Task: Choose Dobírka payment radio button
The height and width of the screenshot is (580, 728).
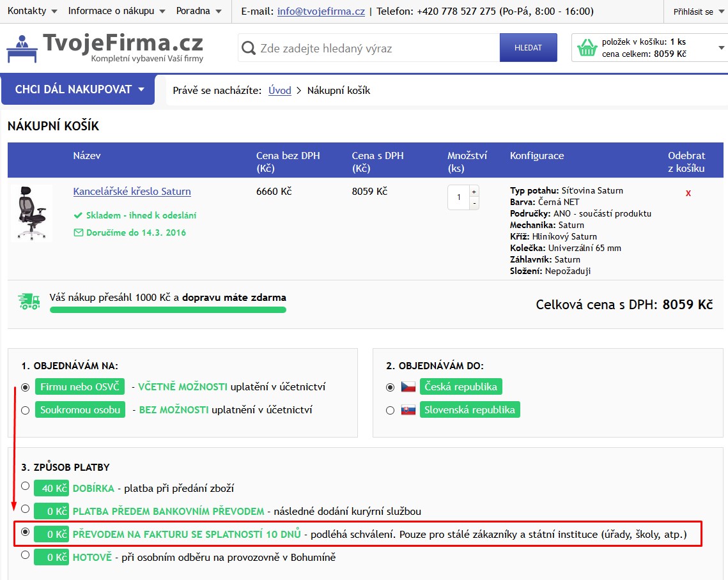Action: tap(26, 486)
